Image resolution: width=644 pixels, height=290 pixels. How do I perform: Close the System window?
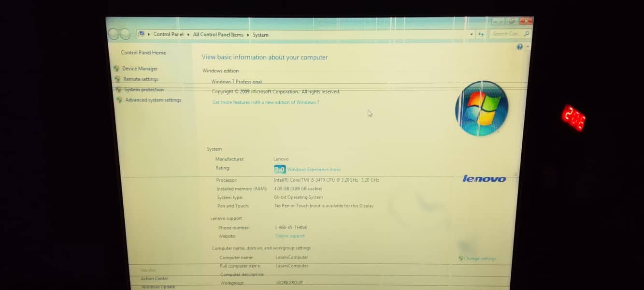click(x=526, y=21)
